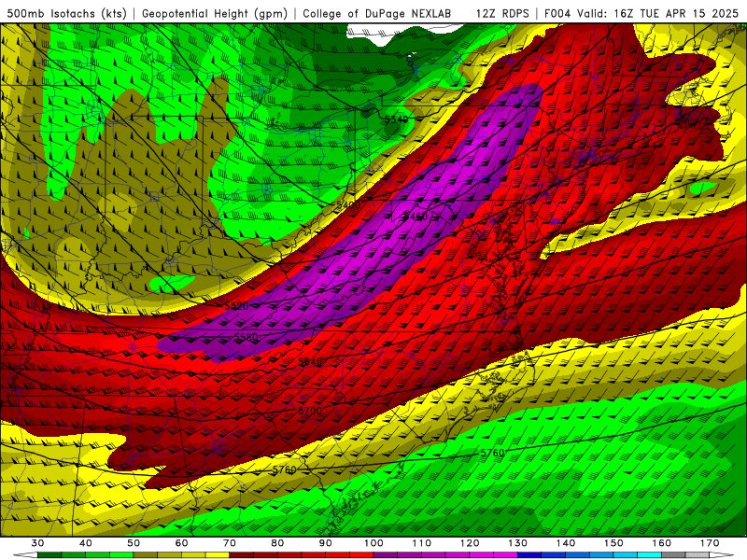The width and height of the screenshot is (747, 560).
Task: Click the 160 value on the color scale
Action: pos(662,543)
